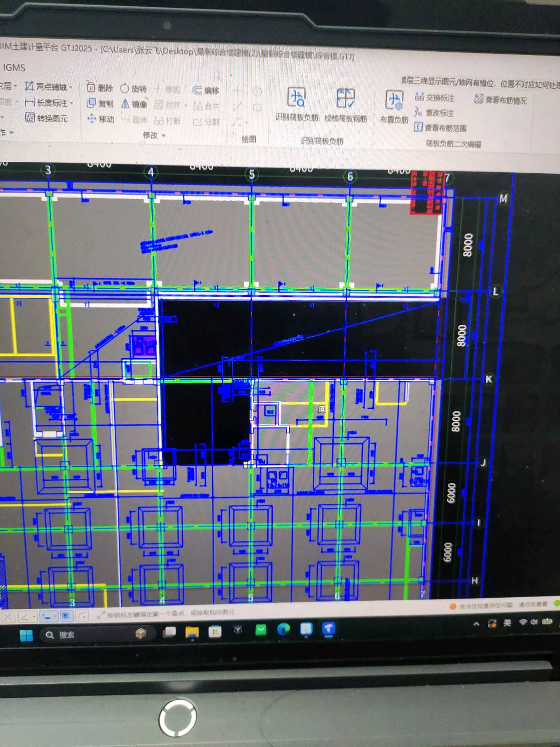Click the 转换图元 tool
Viewport: 560px width, 747px height.
(x=47, y=118)
